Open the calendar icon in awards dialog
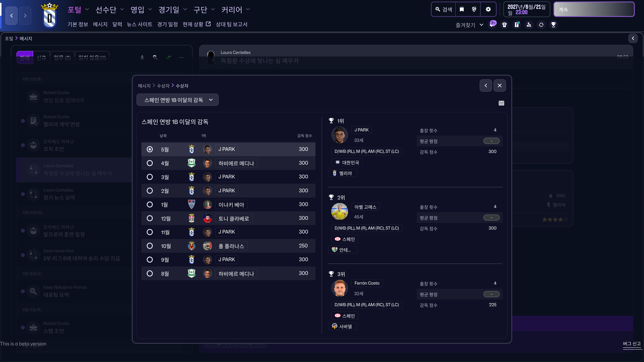 (x=501, y=103)
